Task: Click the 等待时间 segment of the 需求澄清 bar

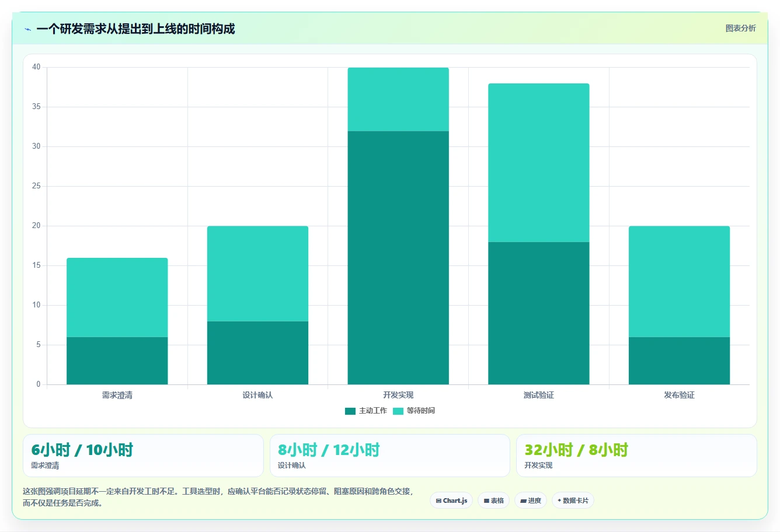Action: pos(117,297)
